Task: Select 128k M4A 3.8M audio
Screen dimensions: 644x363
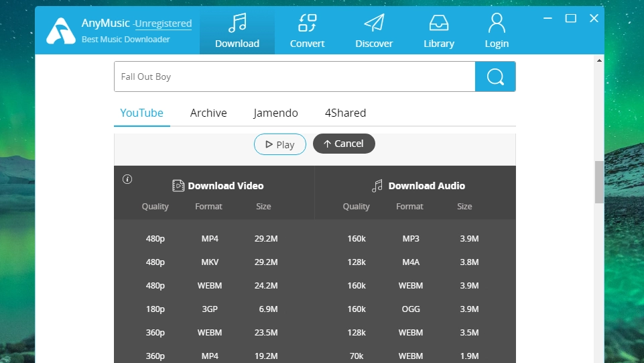Action: (x=413, y=262)
